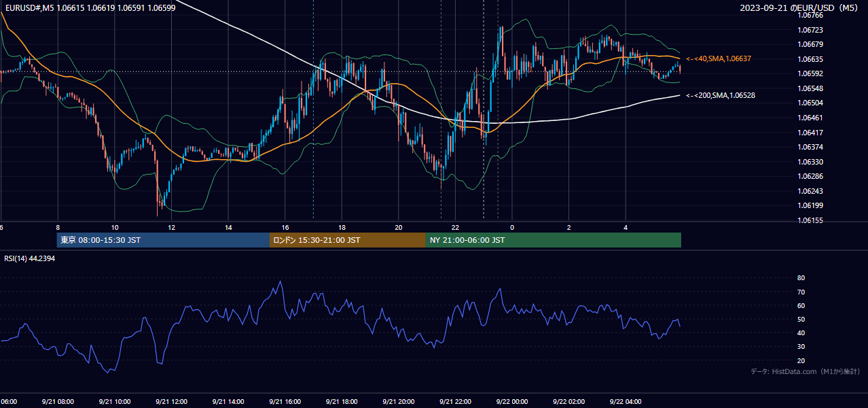Click the 東京 08:00-15:30 JST session bar
This screenshot has height=408, width=868.
tap(163, 240)
